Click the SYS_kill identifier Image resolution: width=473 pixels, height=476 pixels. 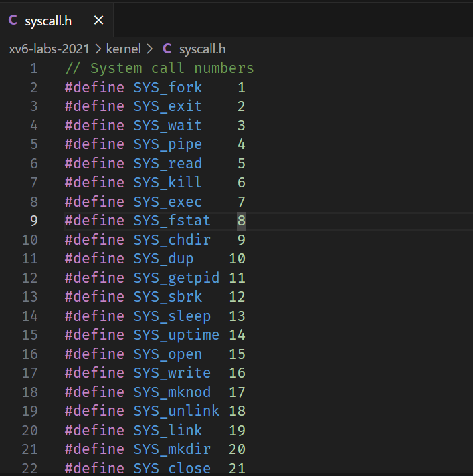168,183
